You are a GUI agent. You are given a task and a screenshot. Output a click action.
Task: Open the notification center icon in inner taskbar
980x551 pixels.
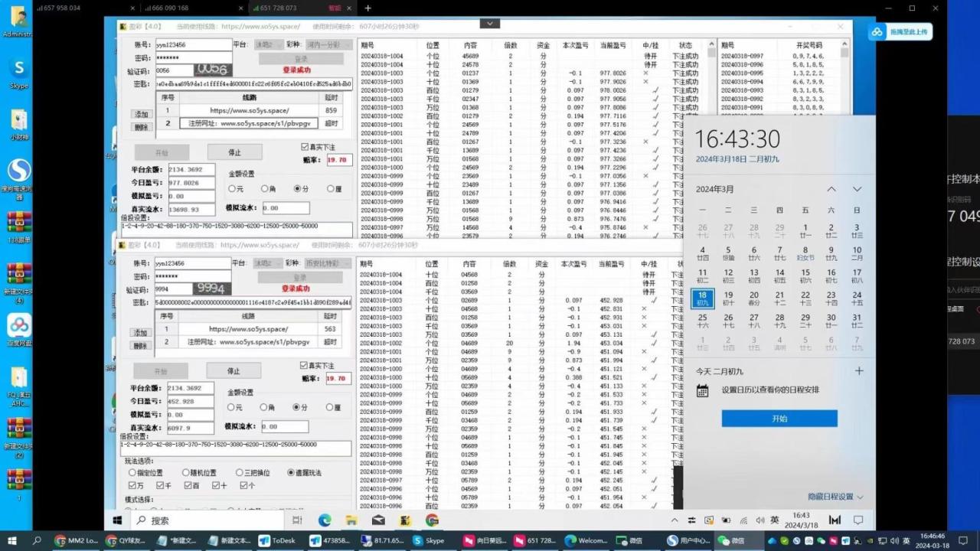click(858, 520)
